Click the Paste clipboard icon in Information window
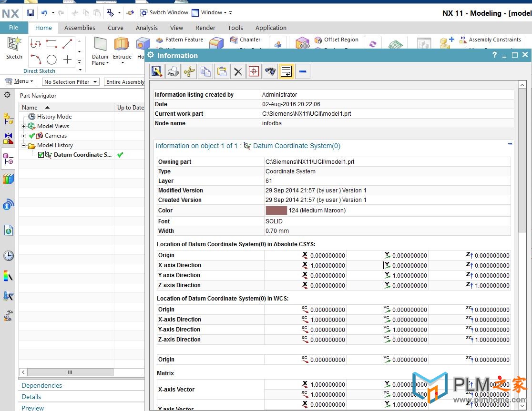The width and height of the screenshot is (532, 411). (x=222, y=71)
